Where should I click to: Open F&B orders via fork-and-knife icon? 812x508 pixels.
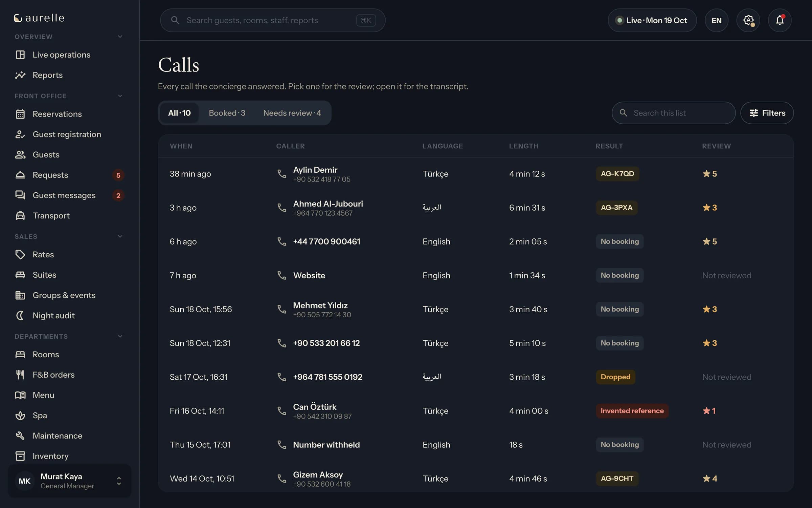click(20, 375)
